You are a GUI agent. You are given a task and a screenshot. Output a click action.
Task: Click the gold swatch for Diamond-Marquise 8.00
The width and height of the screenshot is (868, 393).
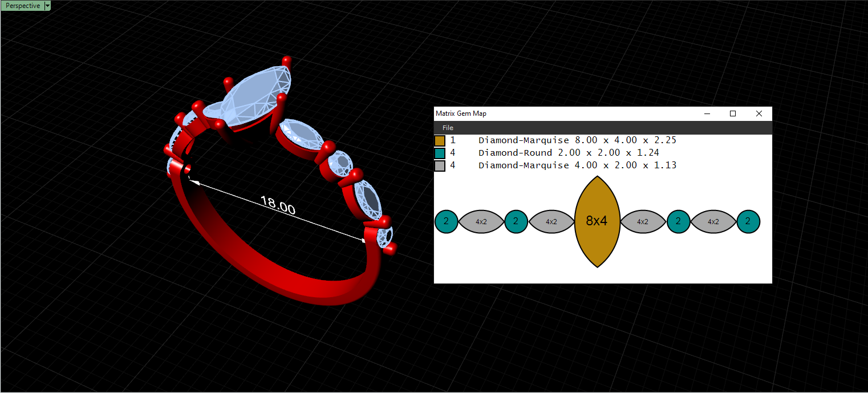[440, 140]
